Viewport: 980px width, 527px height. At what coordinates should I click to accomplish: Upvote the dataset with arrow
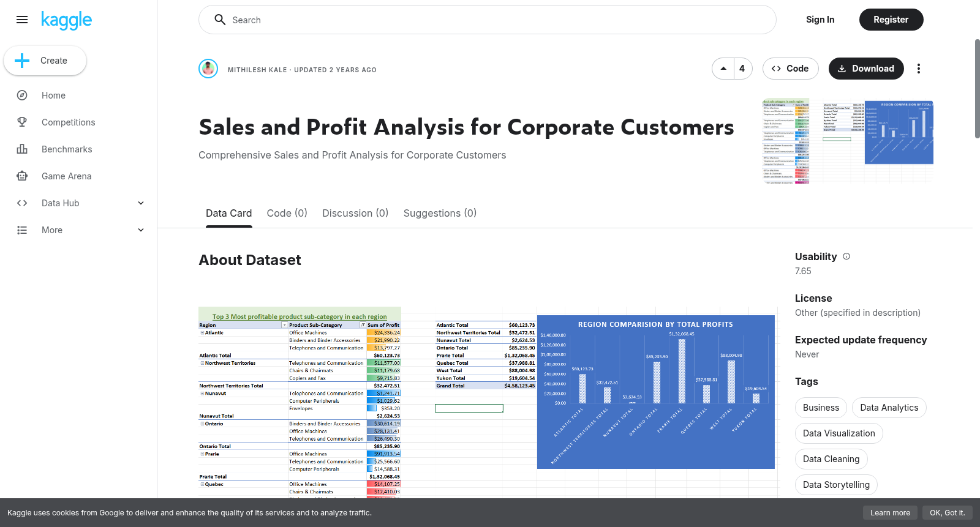tap(723, 69)
